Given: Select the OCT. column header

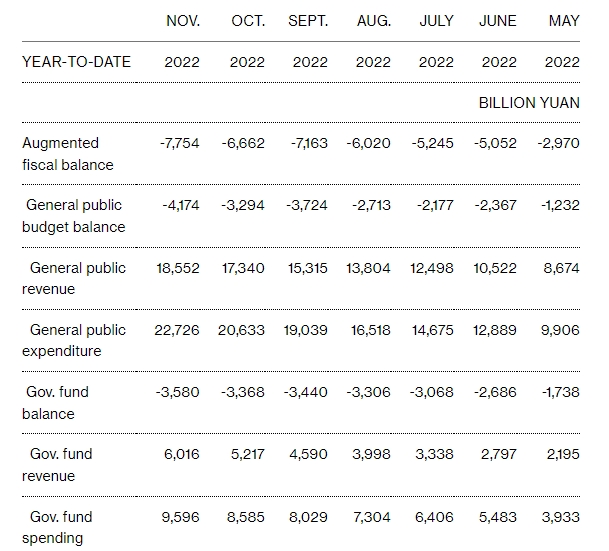Looking at the screenshot, I should 247,20.
